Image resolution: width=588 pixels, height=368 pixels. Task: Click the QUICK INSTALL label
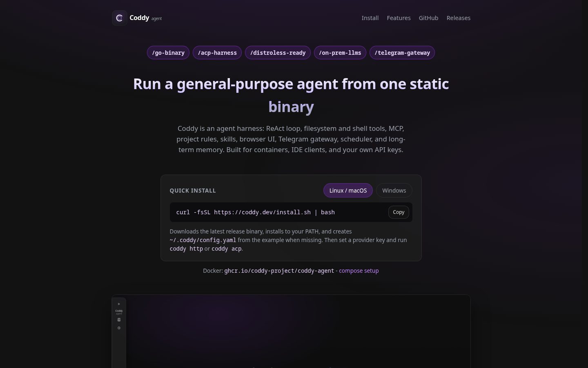pyautogui.click(x=193, y=191)
